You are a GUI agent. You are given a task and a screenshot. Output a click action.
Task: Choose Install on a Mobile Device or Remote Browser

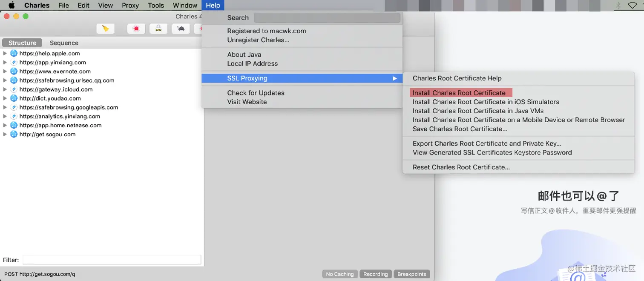[518, 120]
